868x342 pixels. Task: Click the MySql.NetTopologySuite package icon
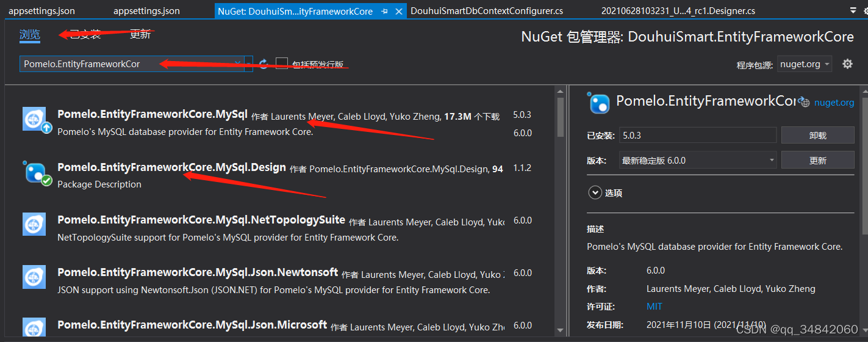(34, 224)
